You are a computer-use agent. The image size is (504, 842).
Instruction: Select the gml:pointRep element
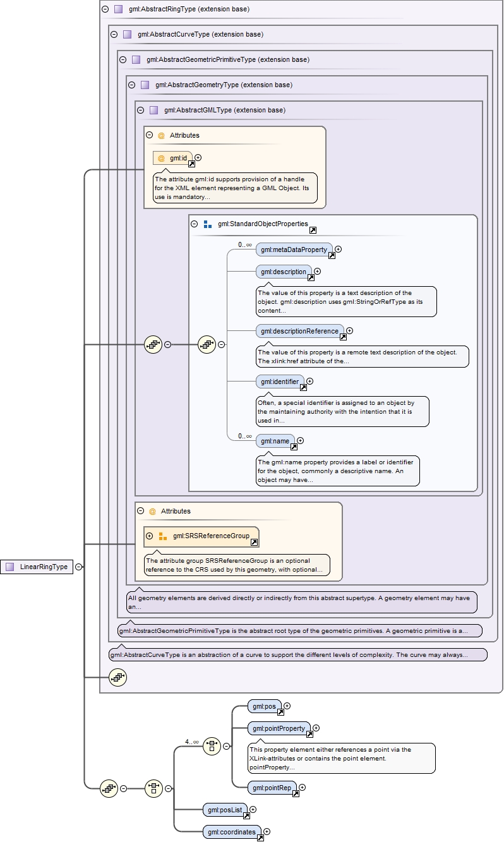point(272,788)
